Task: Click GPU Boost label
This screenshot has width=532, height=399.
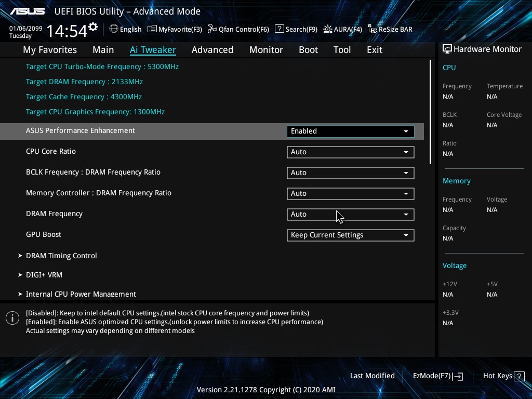Action: [x=44, y=234]
